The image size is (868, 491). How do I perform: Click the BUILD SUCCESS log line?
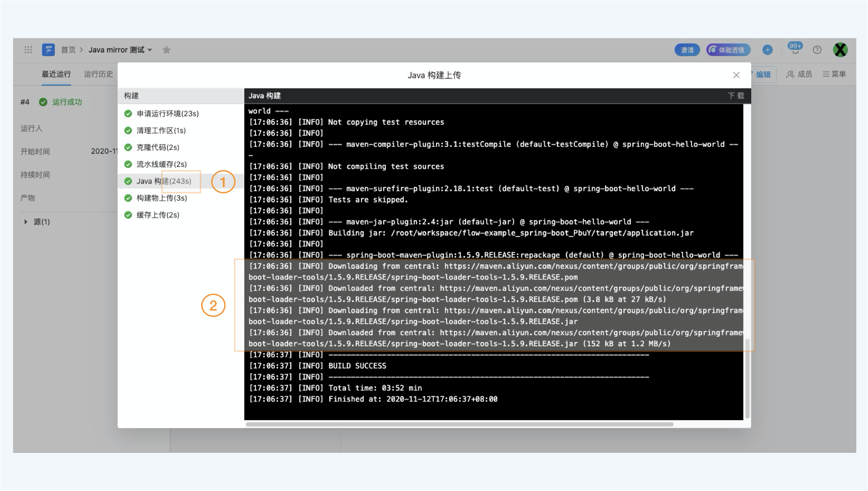click(x=317, y=366)
